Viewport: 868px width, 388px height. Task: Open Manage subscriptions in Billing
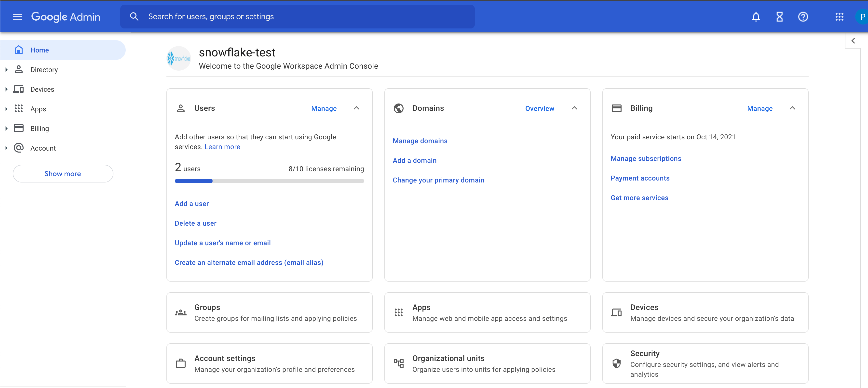tap(646, 158)
